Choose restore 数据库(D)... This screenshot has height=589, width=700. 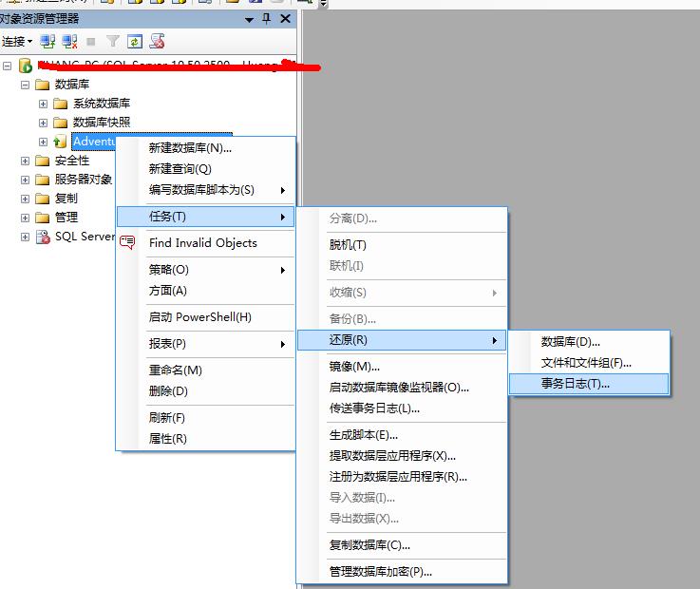point(589,342)
